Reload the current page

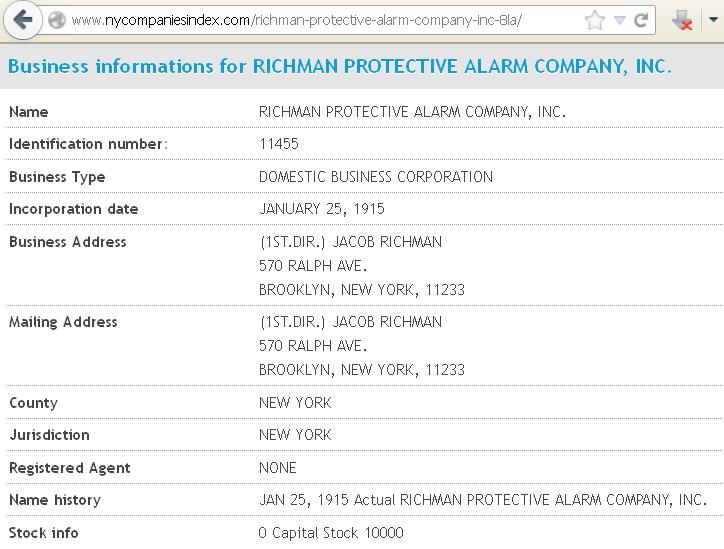(641, 20)
